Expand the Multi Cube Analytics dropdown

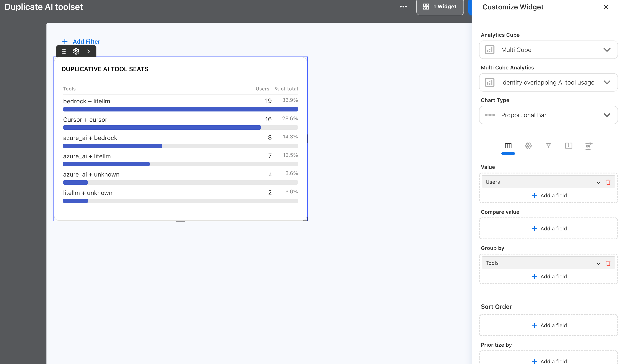548,83
